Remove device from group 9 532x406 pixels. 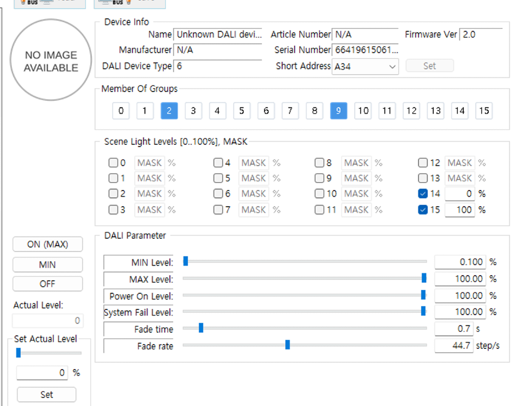click(x=338, y=111)
